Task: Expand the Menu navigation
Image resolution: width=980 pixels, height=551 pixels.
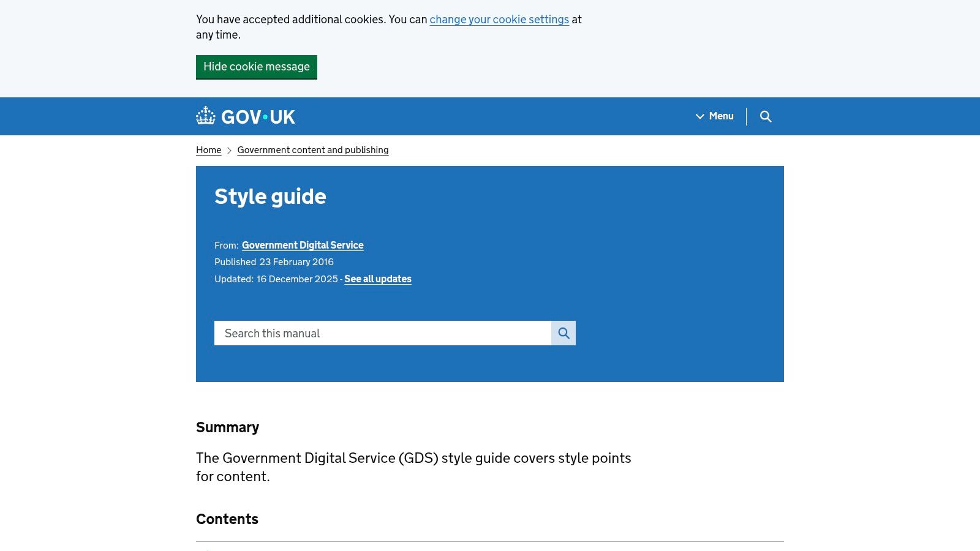Action: coord(720,116)
